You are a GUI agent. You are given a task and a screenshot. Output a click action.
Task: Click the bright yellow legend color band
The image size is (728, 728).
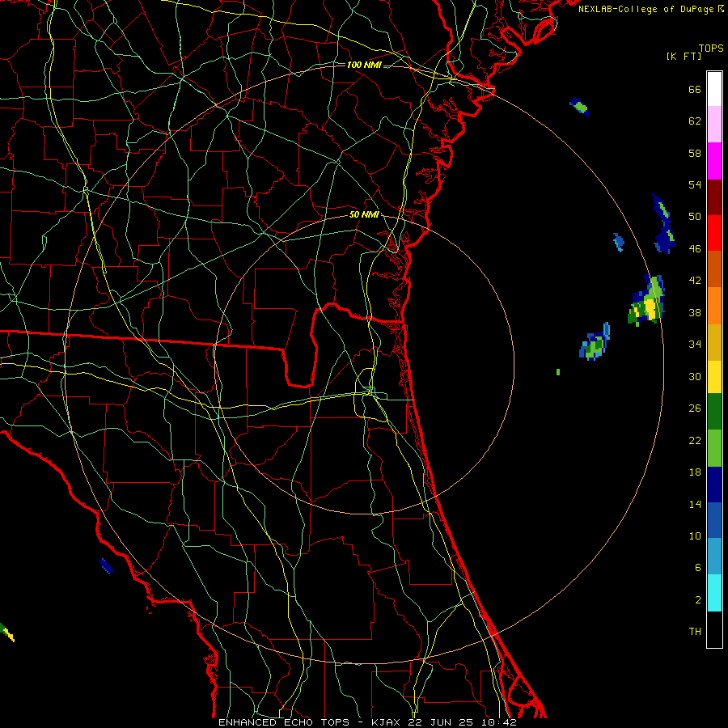click(714, 377)
